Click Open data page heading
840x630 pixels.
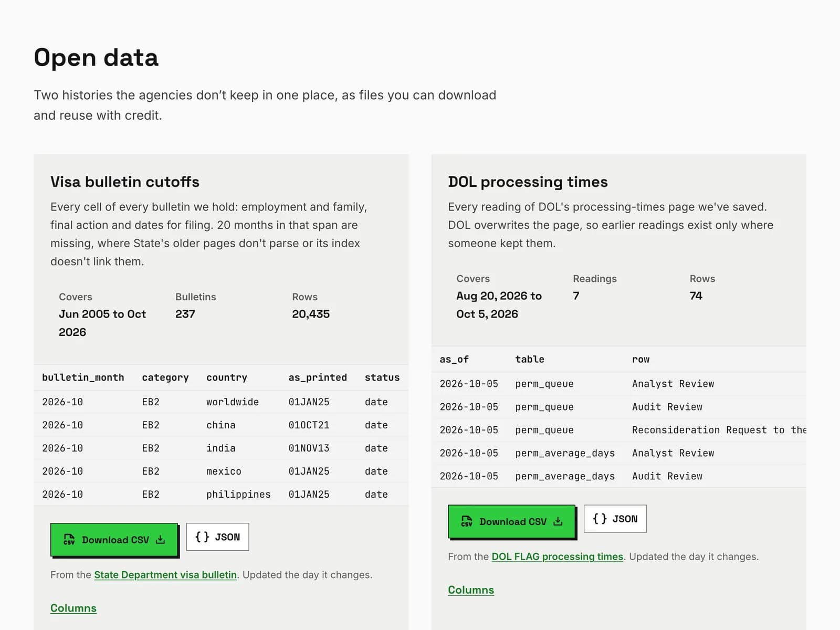pos(96,57)
